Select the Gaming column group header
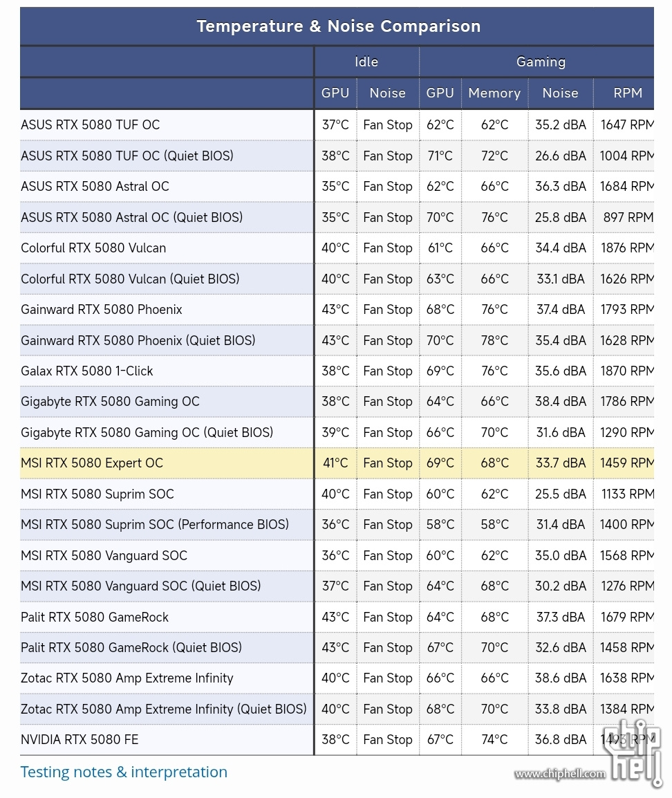The height and width of the screenshot is (798, 672). click(541, 62)
